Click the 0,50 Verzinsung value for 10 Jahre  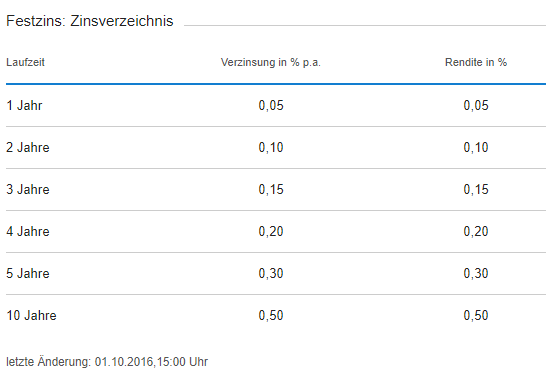point(271,315)
